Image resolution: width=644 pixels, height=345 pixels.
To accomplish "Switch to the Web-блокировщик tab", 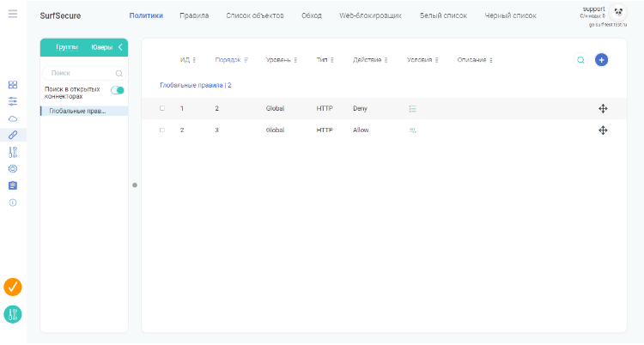I will tap(370, 15).
